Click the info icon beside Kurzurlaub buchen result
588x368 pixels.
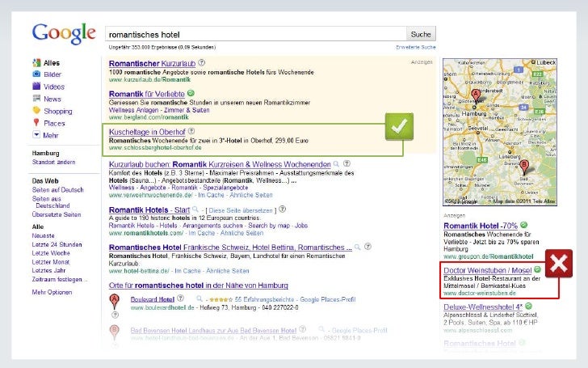pyautogui.click(x=346, y=163)
